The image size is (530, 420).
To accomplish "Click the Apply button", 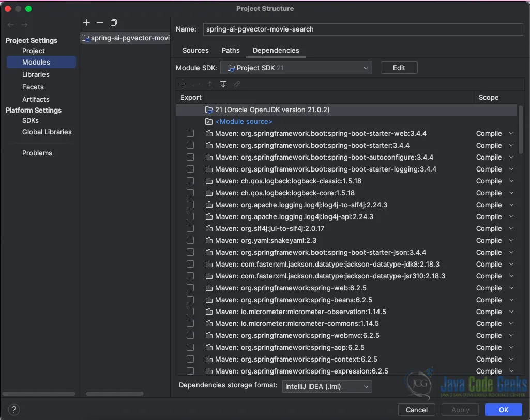I will tap(460, 410).
